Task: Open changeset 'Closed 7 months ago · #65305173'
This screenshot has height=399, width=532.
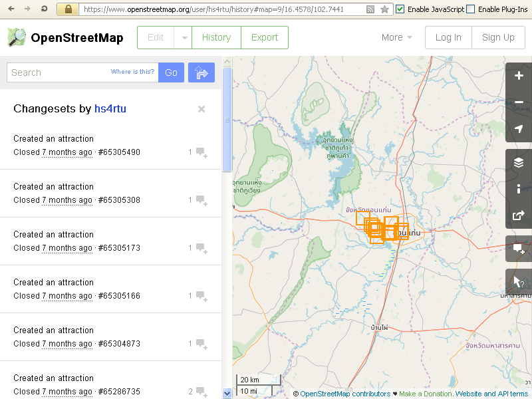Action: point(76,248)
